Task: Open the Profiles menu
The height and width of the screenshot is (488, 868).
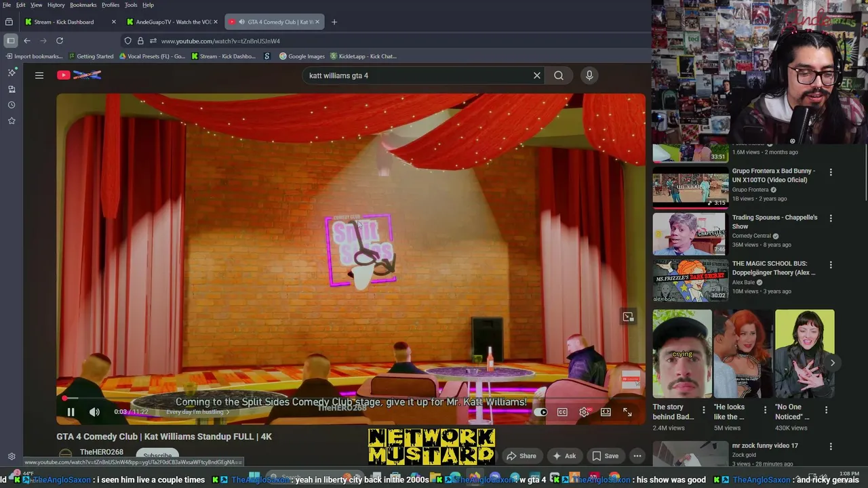Action: (111, 5)
